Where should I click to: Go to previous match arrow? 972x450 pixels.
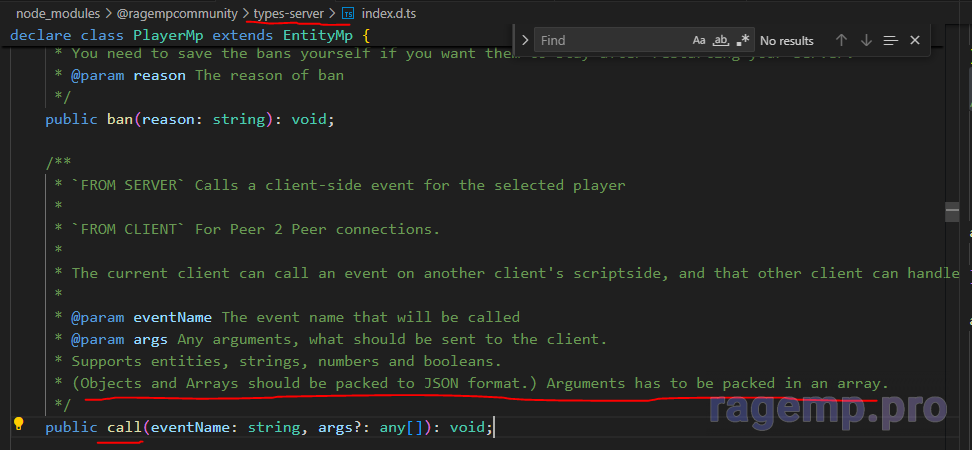click(841, 40)
